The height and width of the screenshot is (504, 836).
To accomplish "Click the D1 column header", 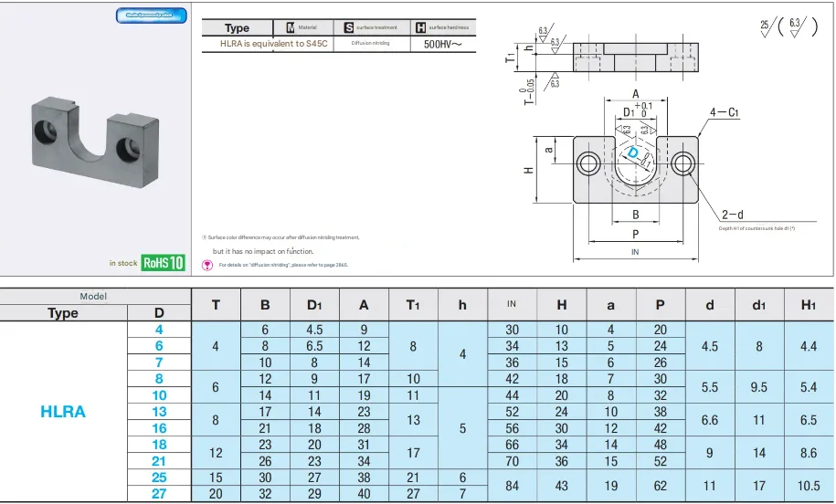I will (x=313, y=305).
